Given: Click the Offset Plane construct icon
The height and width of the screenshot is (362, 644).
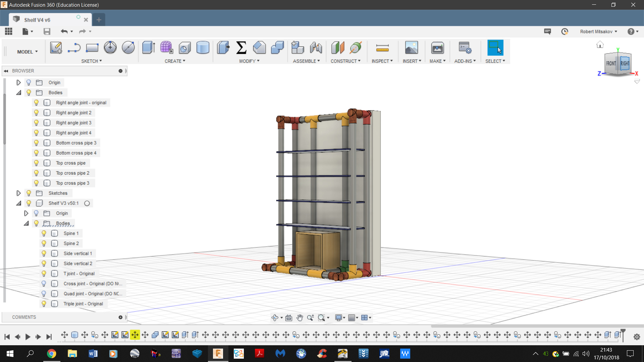Looking at the screenshot, I should click(338, 48).
